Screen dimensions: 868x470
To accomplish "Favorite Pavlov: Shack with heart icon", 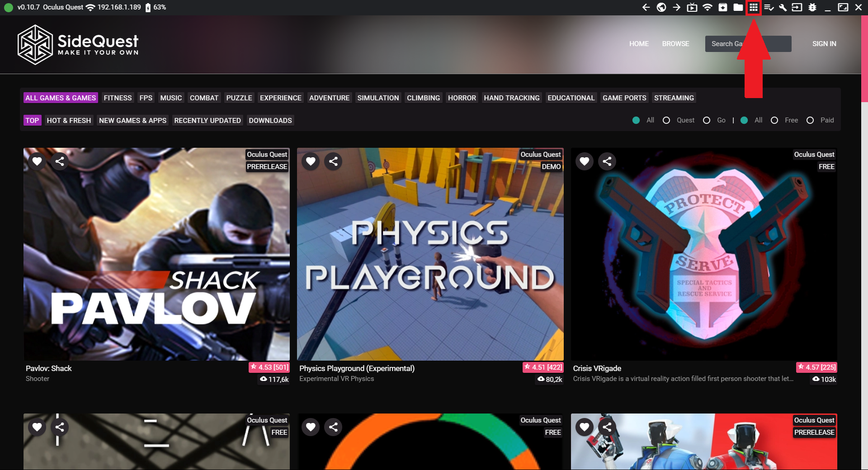I will [37, 161].
